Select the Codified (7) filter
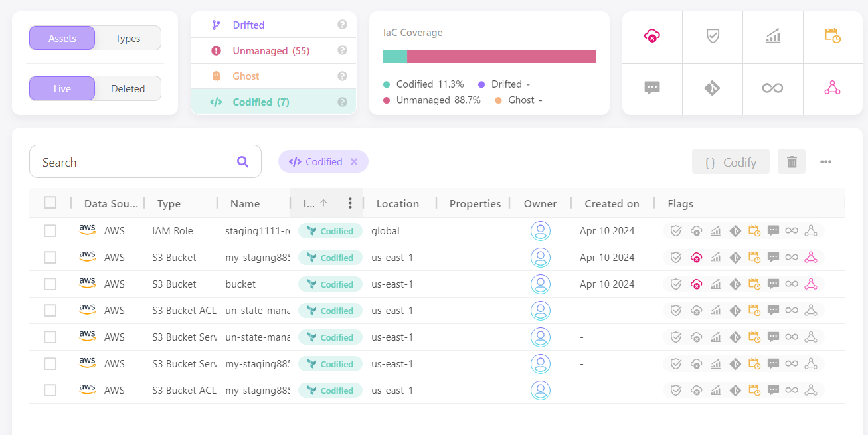Viewport: 868px width, 435px height. click(x=274, y=102)
